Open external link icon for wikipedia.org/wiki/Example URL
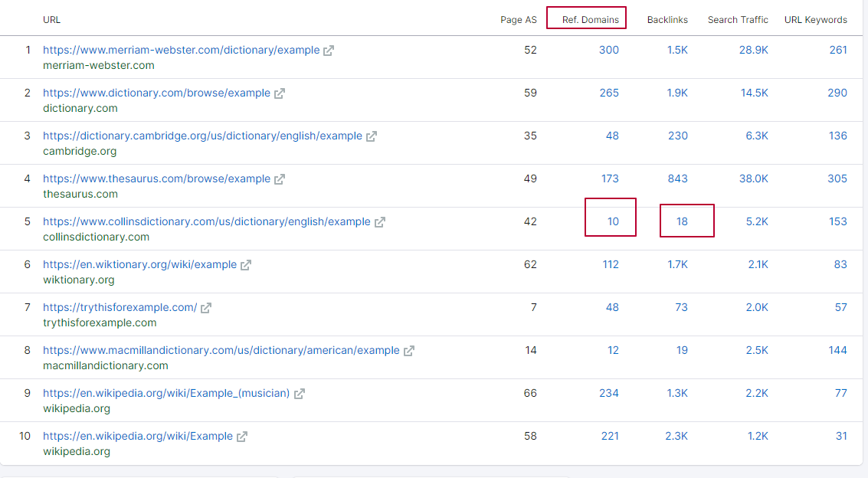The image size is (868, 478). [x=242, y=437]
